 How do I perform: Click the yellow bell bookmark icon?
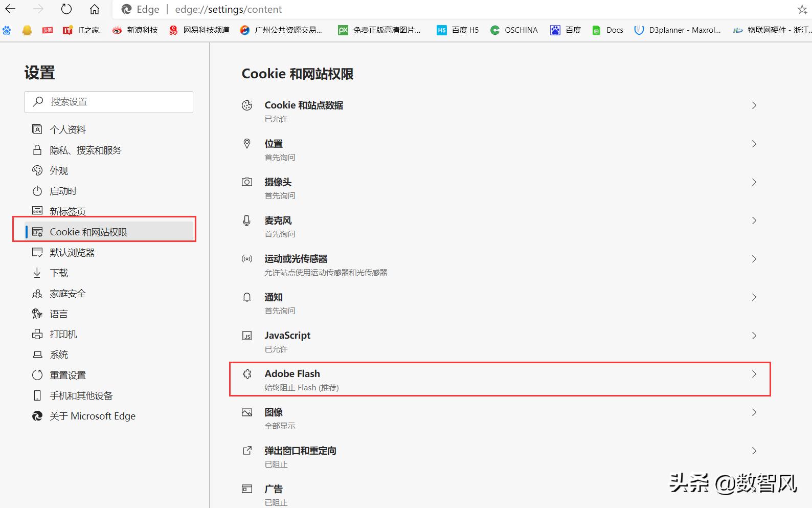coord(27,30)
